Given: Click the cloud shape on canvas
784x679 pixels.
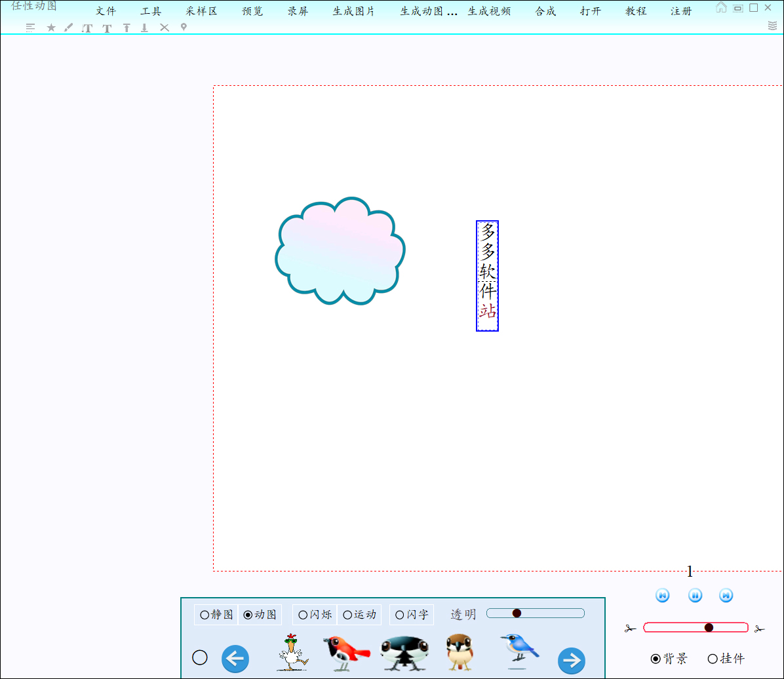Looking at the screenshot, I should click(x=340, y=251).
